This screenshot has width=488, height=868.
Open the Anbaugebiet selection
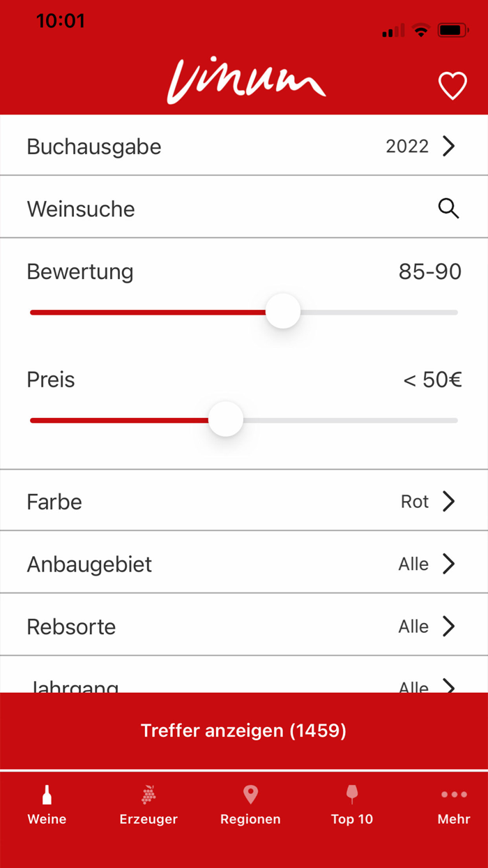click(x=244, y=563)
